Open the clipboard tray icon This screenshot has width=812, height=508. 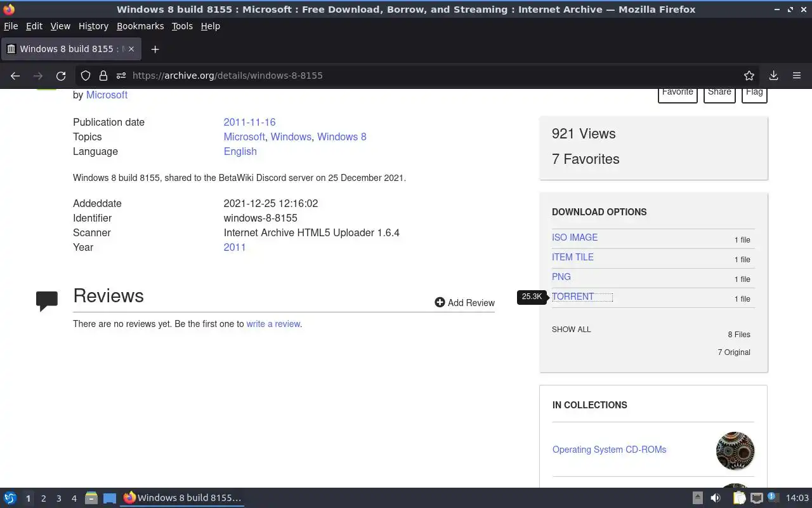tap(738, 498)
